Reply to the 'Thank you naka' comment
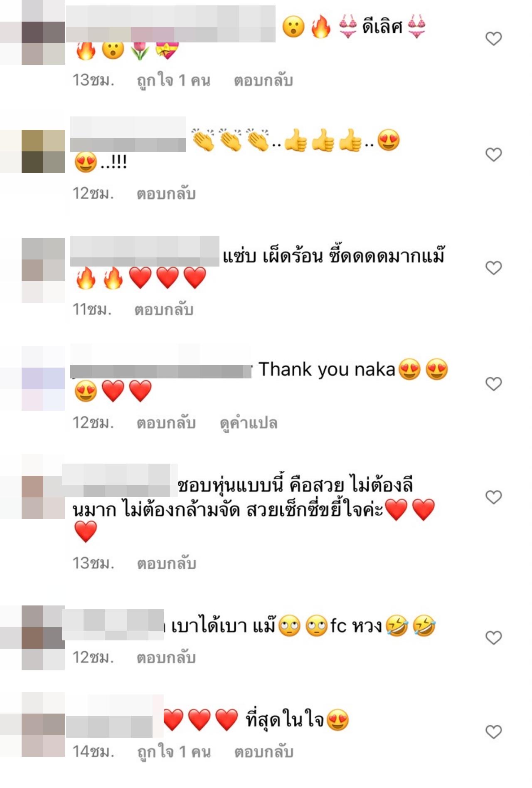Image resolution: width=532 pixels, height=788 pixels. tap(166, 423)
